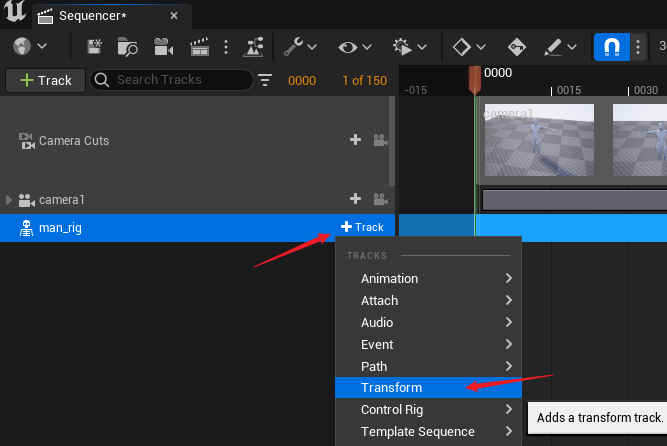Lock viewport to camera1 via camera icon
667x446 pixels.
(x=380, y=200)
